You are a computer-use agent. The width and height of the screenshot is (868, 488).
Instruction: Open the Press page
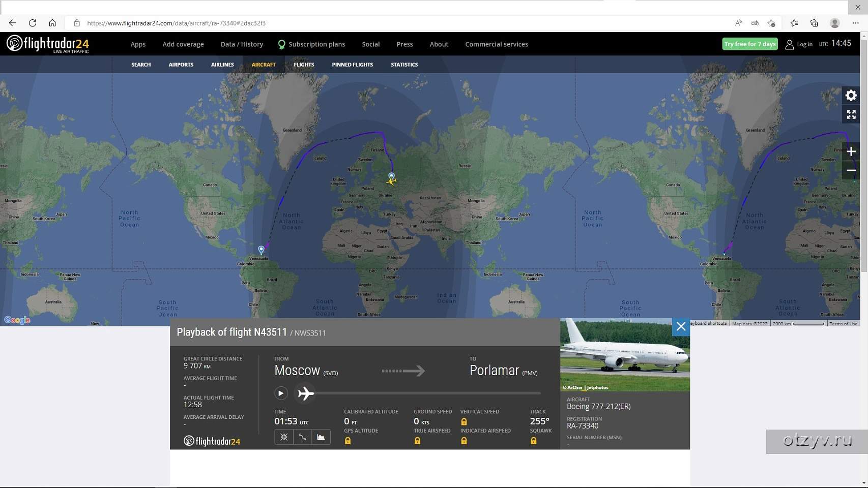point(404,44)
